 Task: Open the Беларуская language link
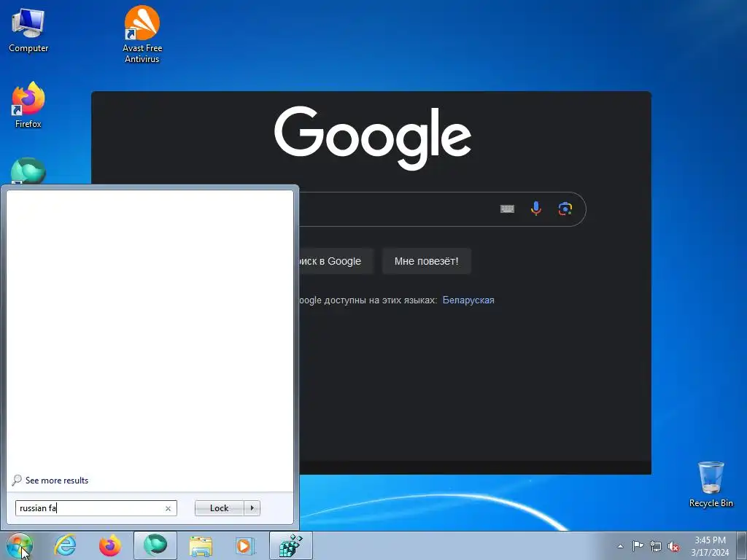click(x=468, y=300)
